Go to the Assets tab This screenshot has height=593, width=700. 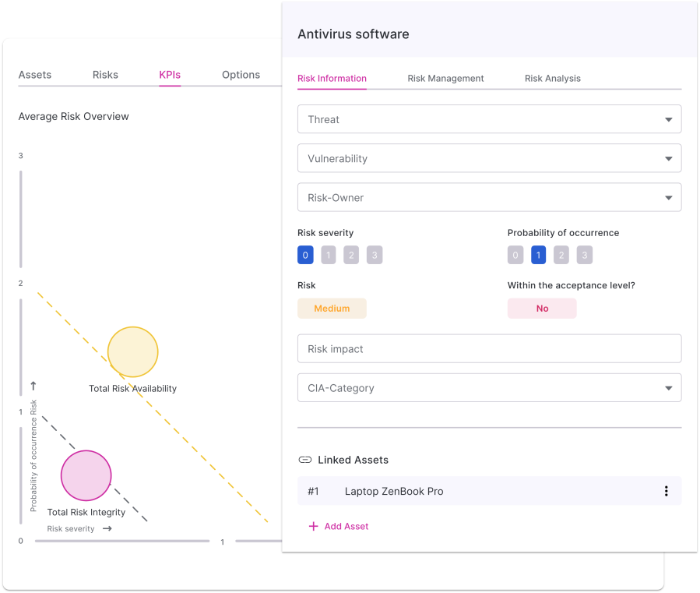35,75
